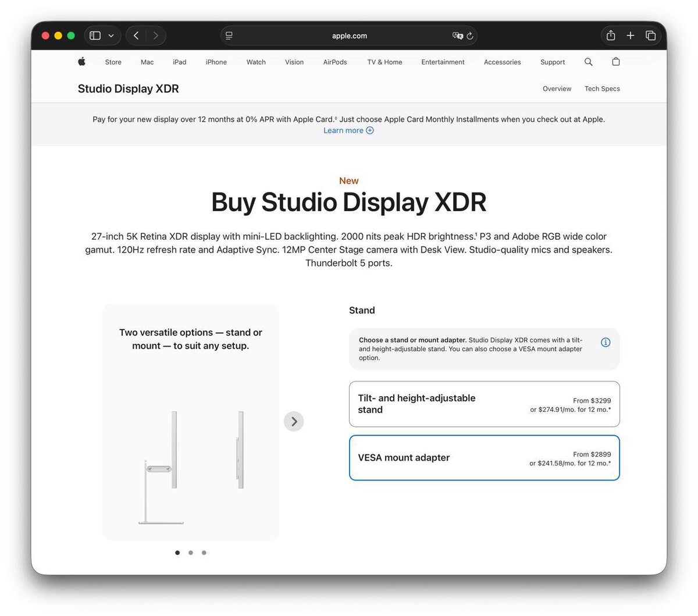Click Learn more about Apple Card

point(348,130)
